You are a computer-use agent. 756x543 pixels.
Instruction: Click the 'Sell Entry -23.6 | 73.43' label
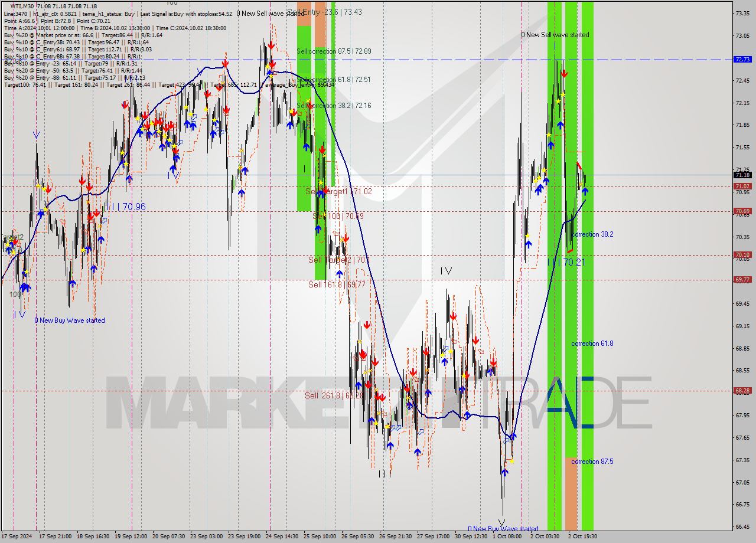click(x=325, y=12)
